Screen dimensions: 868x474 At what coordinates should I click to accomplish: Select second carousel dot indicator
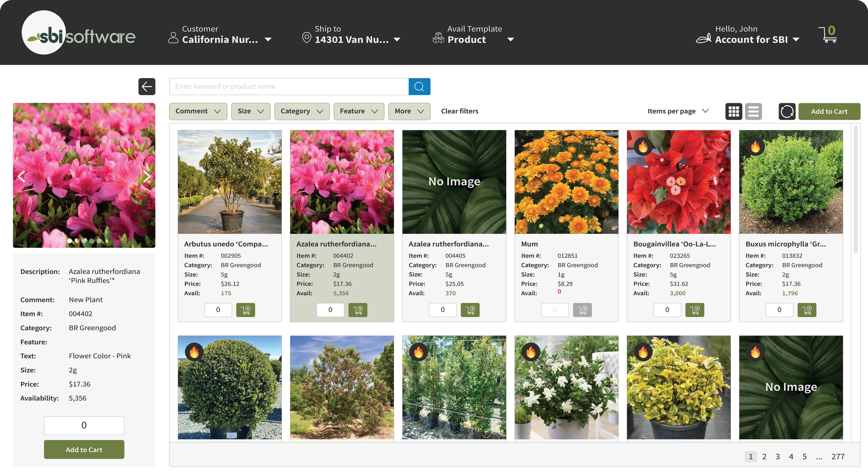coord(77,241)
